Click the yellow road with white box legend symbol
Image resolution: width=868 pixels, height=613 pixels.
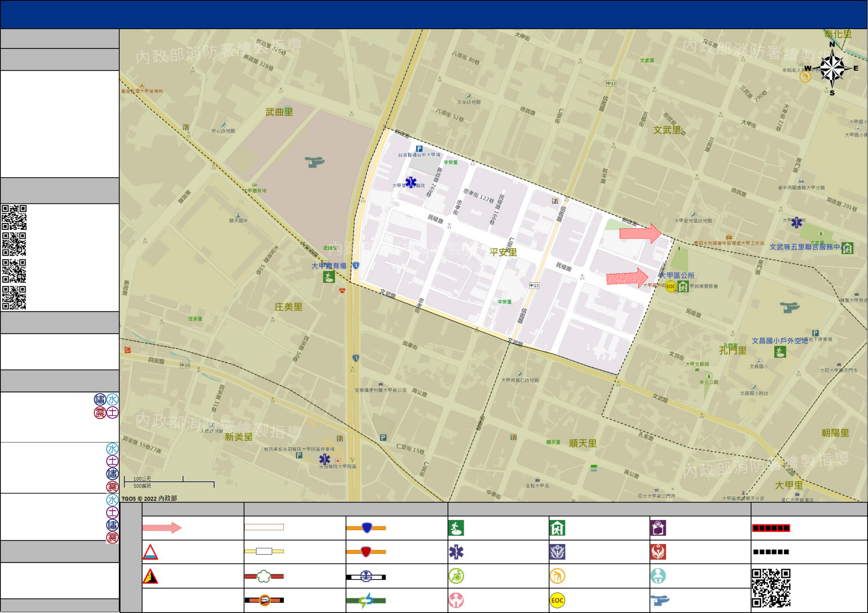(x=264, y=551)
